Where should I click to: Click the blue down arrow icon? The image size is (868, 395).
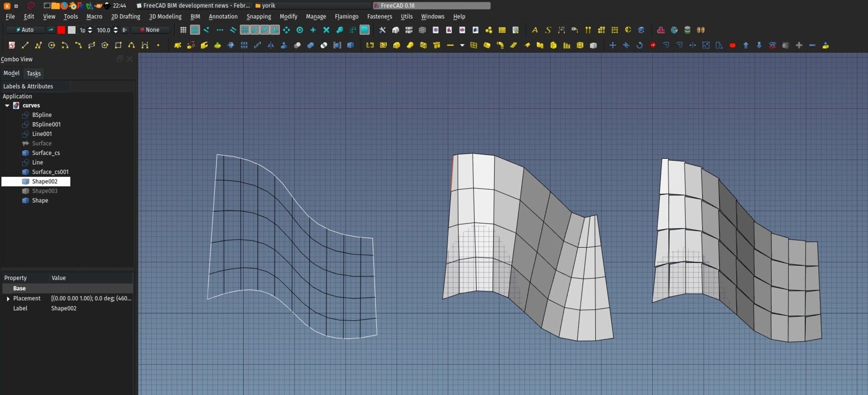[759, 45]
